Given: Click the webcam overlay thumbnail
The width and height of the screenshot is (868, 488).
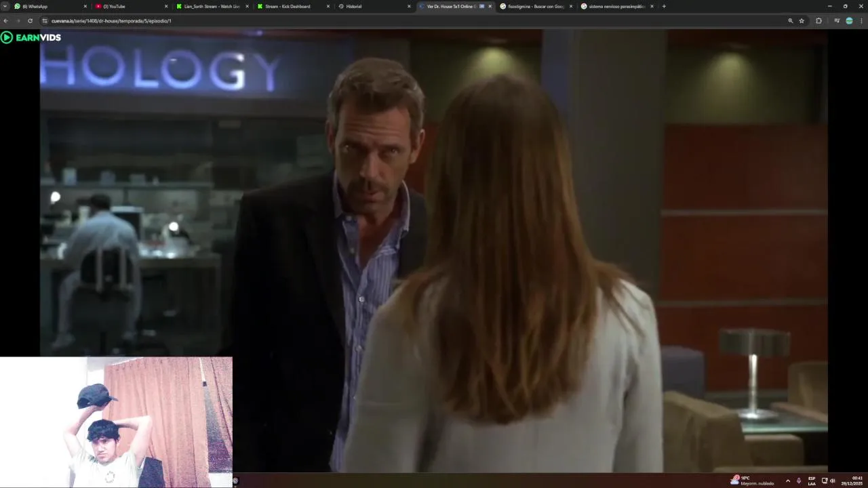Looking at the screenshot, I should 116,422.
